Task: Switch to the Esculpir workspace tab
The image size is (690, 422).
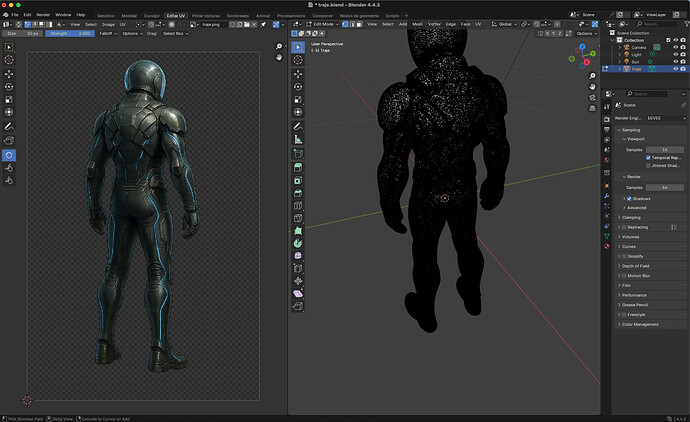Action: click(x=152, y=16)
